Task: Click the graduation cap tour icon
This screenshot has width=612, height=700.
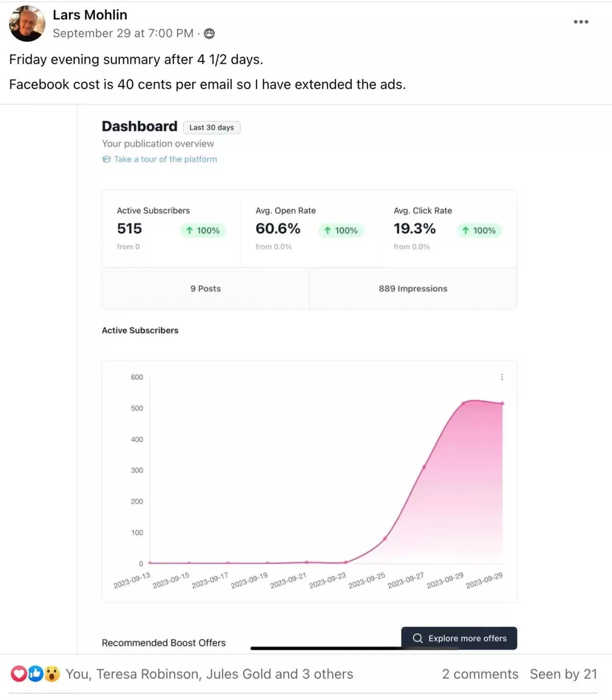Action: point(106,159)
